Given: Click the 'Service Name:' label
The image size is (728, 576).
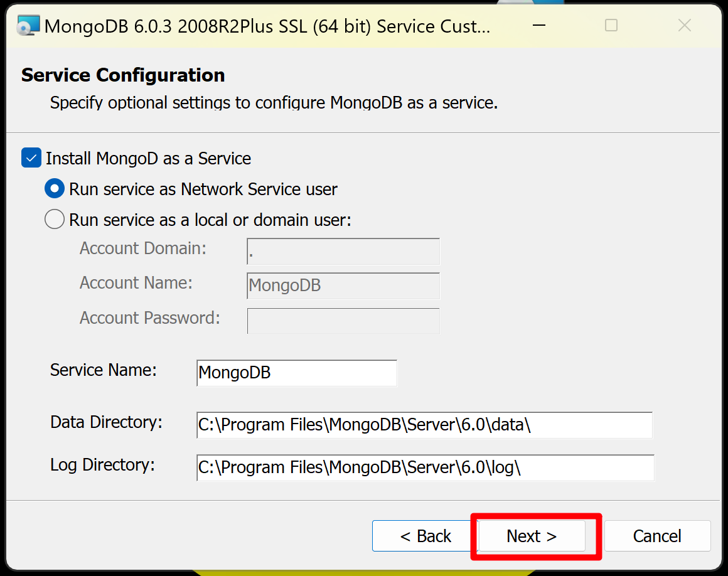Looking at the screenshot, I should coord(104,370).
